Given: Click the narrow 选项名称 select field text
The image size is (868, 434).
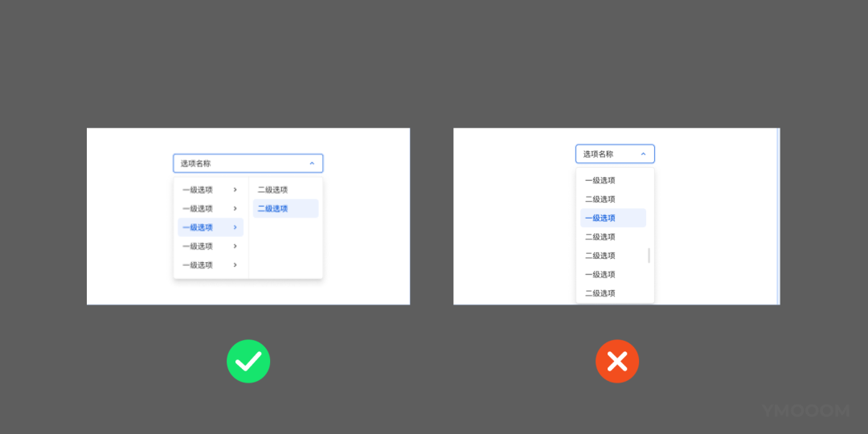Looking at the screenshot, I should tap(599, 154).
